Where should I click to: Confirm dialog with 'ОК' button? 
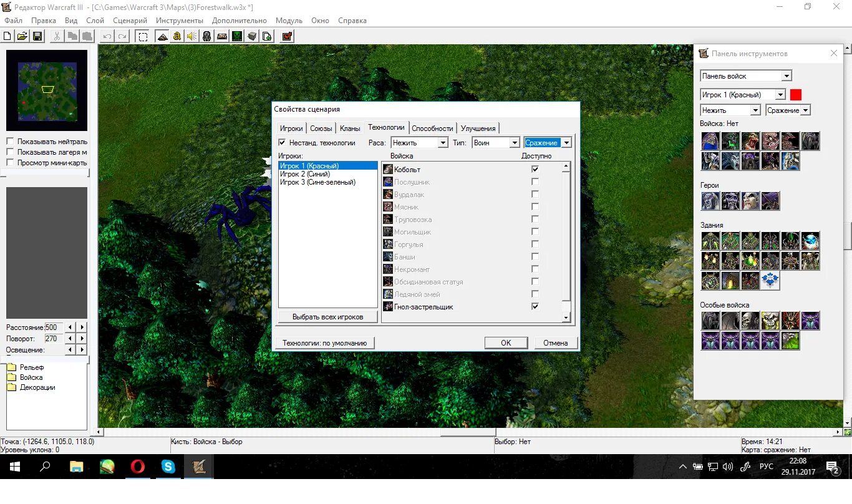[x=506, y=343]
